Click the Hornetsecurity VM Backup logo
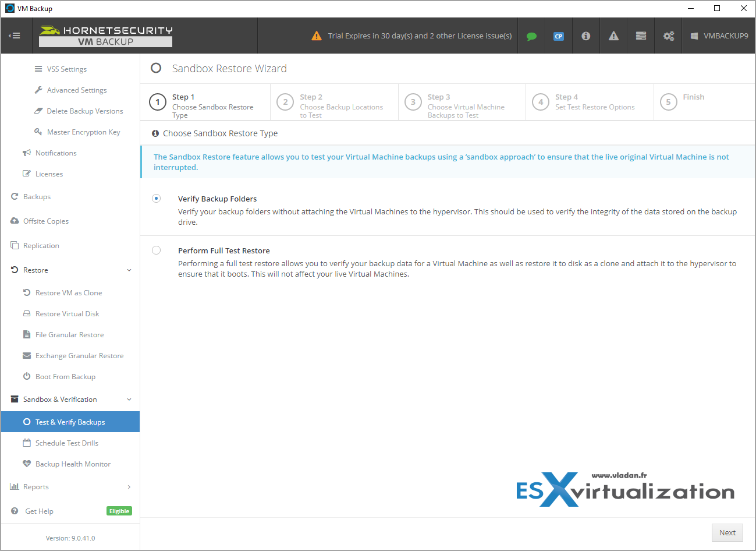756x551 pixels. pyautogui.click(x=106, y=36)
